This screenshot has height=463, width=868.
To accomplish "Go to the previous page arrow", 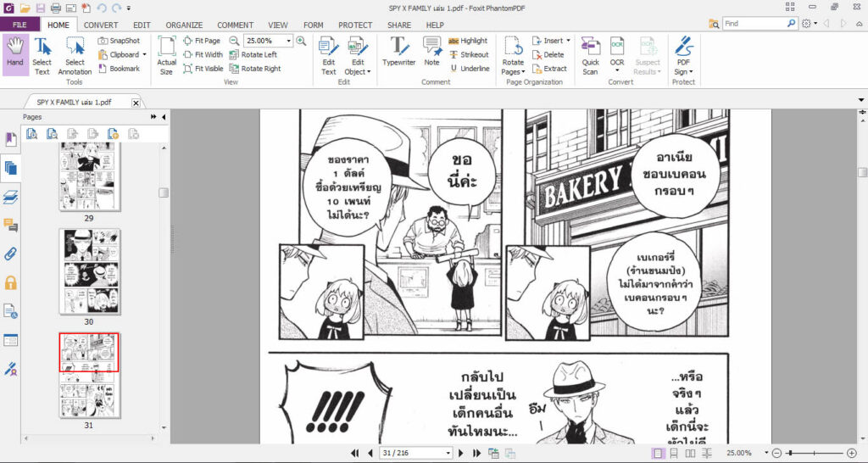I will click(370, 453).
